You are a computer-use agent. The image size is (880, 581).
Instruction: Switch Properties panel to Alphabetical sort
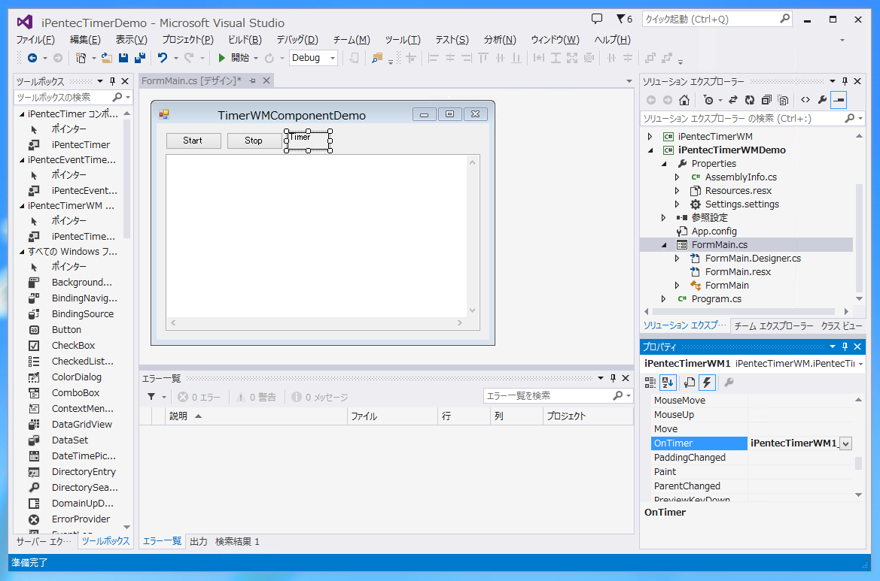pyautogui.click(x=667, y=382)
